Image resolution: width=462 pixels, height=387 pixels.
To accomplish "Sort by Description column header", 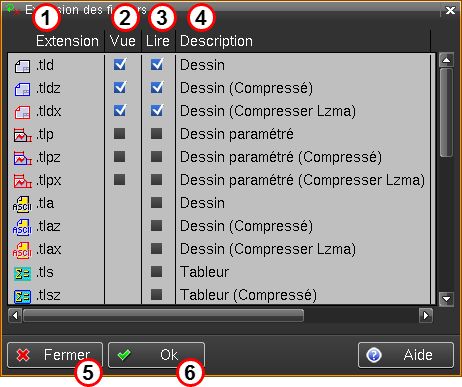I will [x=216, y=41].
